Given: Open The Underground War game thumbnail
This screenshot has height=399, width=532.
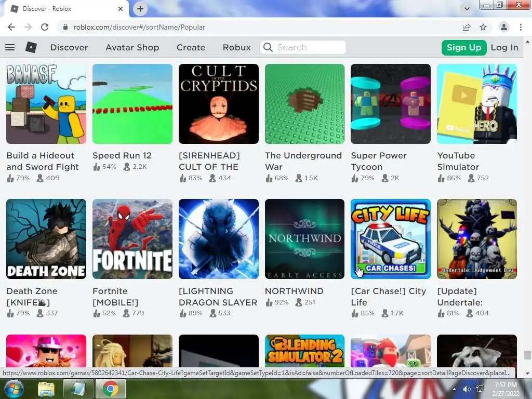Looking at the screenshot, I should (304, 104).
